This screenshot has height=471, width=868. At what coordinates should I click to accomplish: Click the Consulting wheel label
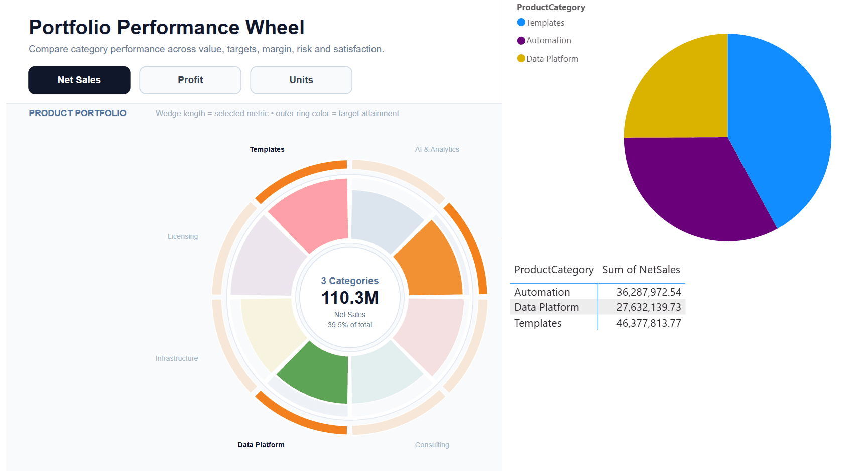432,445
